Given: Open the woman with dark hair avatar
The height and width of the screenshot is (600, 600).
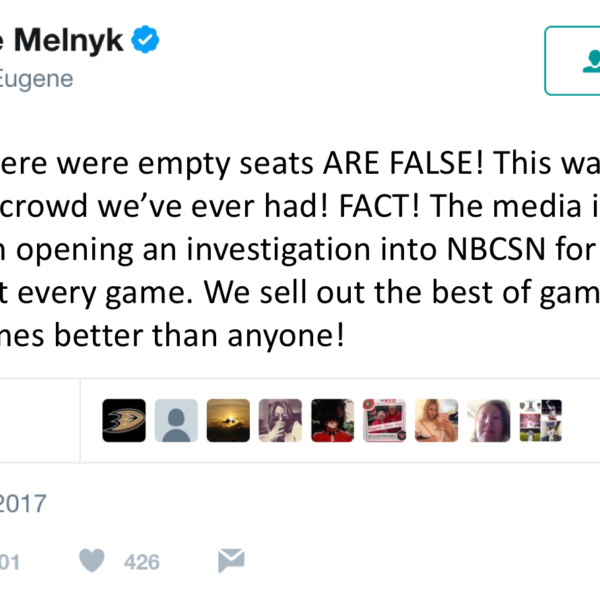Looking at the screenshot, I should 280,421.
